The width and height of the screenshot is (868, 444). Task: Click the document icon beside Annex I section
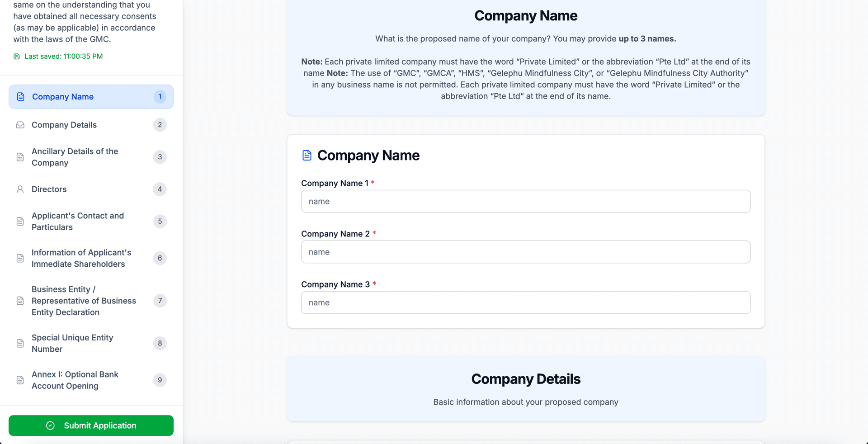[20, 380]
